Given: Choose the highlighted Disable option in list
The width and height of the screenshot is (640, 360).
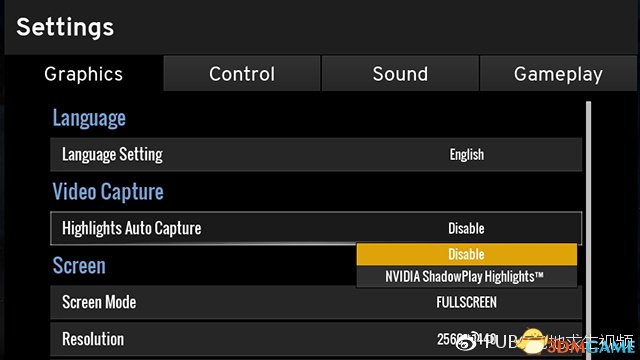Looking at the screenshot, I should point(467,254).
